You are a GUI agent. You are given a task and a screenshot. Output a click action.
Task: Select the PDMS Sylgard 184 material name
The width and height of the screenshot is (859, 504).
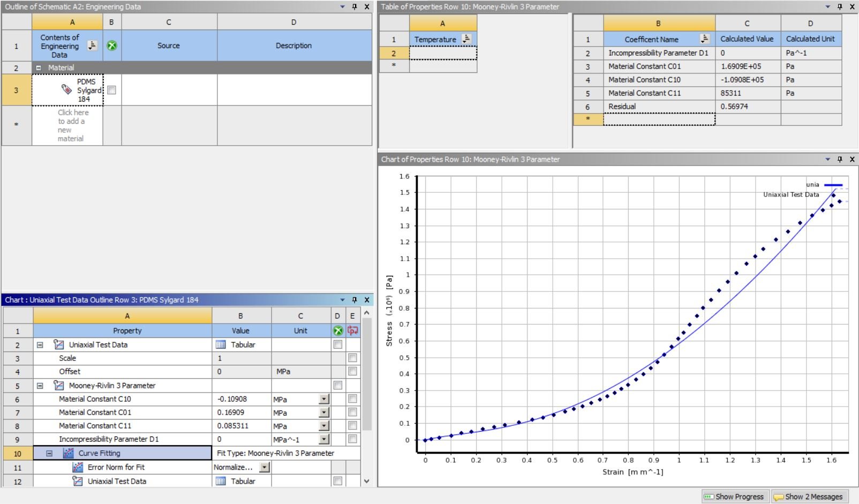(89, 90)
